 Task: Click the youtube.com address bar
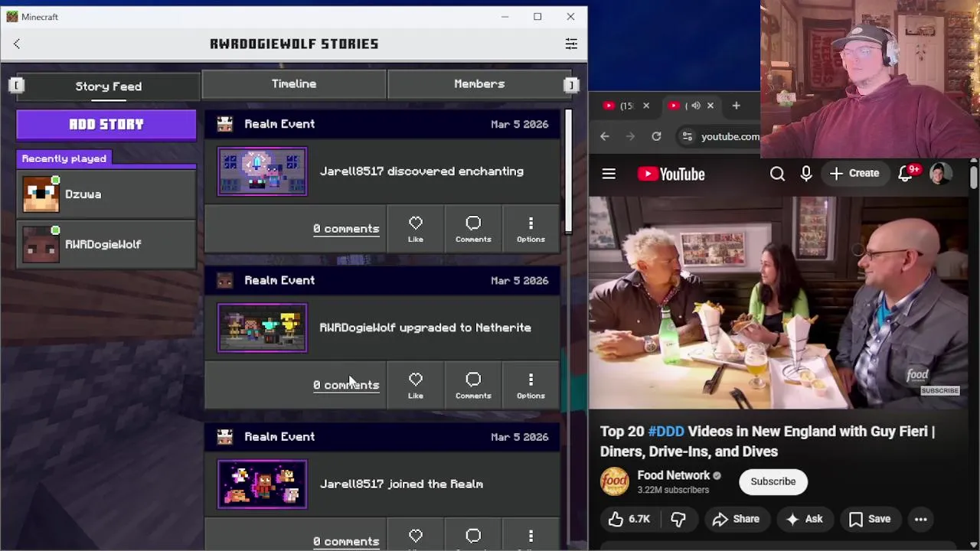point(730,136)
